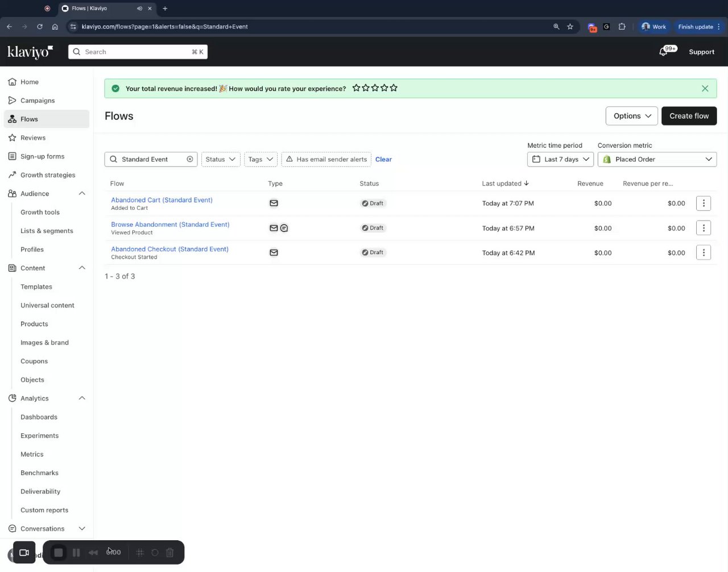Viewport: 728px width, 572px height.
Task: Open the Abandoned Checkout (Standard Event) flow
Action: point(169,249)
